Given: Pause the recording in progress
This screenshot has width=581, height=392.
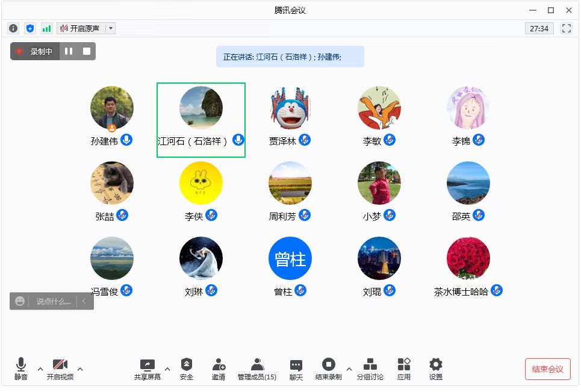Looking at the screenshot, I should click(x=69, y=52).
